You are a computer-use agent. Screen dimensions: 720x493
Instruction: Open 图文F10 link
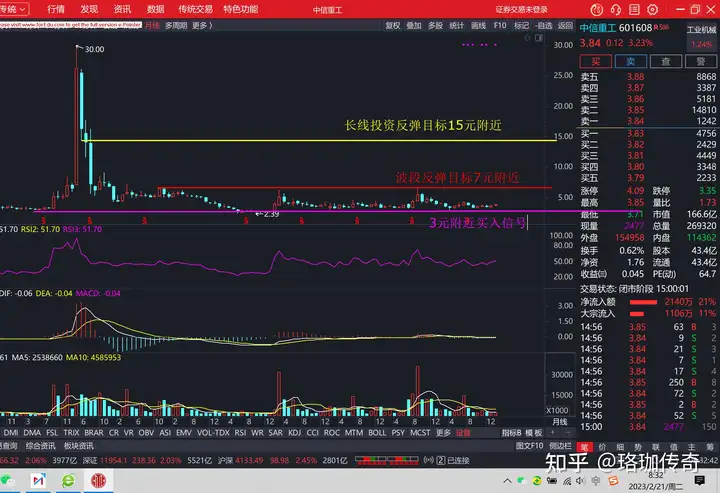point(529,446)
